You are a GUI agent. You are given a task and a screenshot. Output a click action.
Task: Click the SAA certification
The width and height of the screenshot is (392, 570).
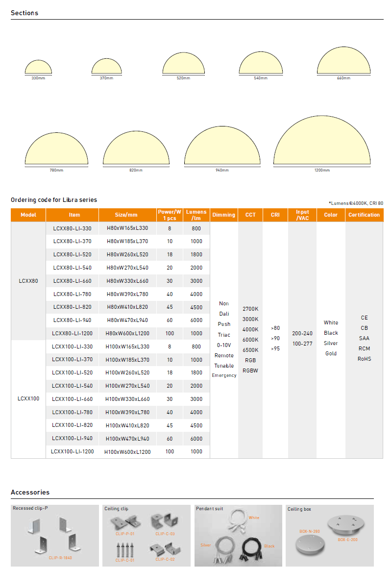[x=364, y=338]
